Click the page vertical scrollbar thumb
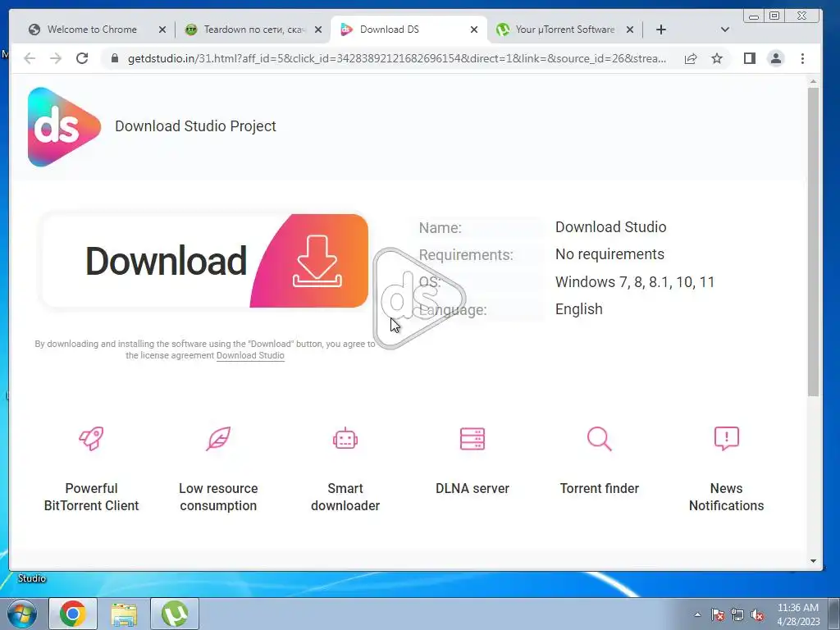 pyautogui.click(x=813, y=242)
